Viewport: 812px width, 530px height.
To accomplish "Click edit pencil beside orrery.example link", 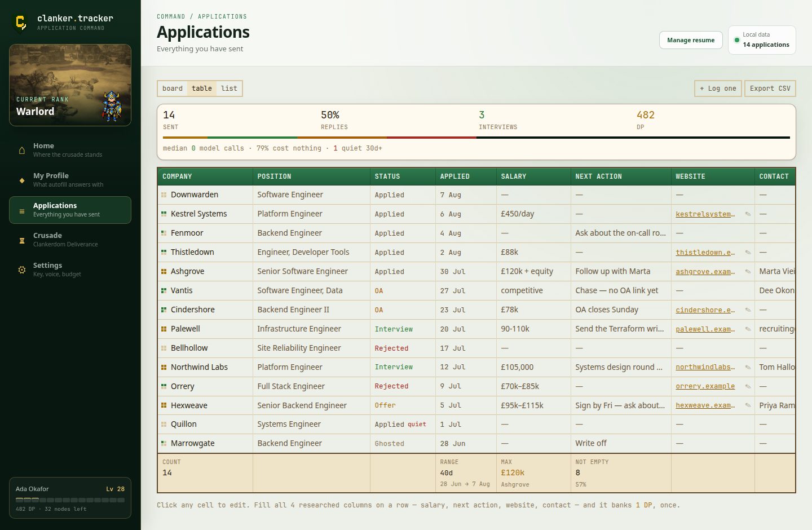I will tap(748, 387).
